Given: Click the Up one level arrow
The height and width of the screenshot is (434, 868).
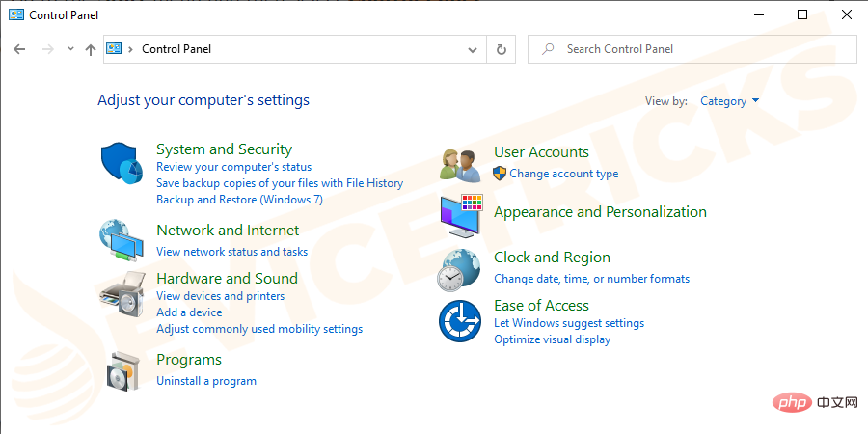Looking at the screenshot, I should (91, 49).
